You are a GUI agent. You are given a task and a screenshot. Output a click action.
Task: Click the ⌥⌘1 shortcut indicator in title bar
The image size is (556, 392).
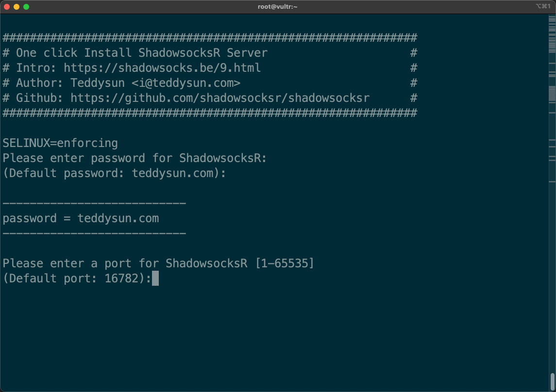coord(543,7)
